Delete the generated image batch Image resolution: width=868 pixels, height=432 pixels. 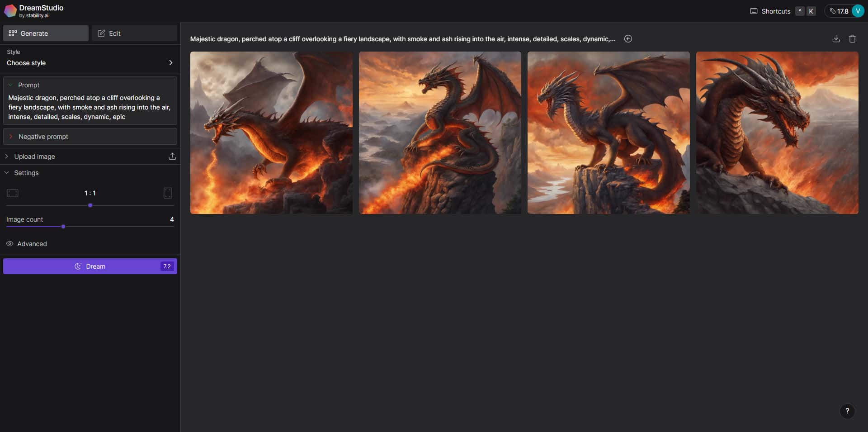point(852,39)
